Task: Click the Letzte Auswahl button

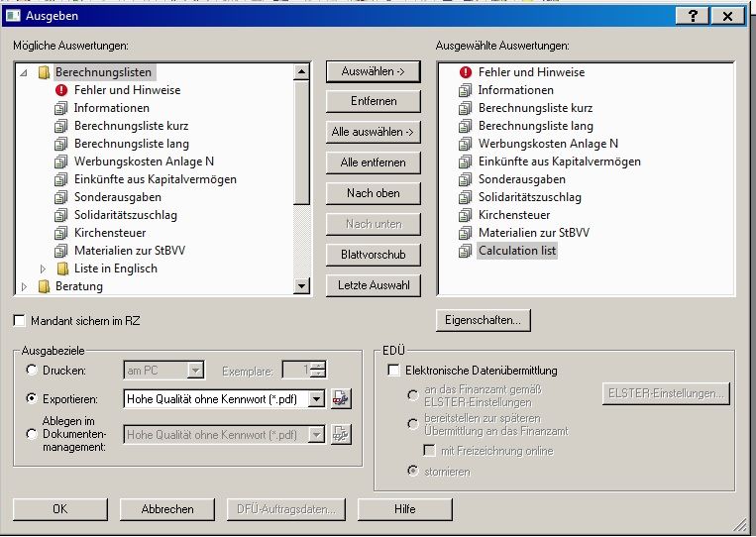Action: [x=374, y=285]
